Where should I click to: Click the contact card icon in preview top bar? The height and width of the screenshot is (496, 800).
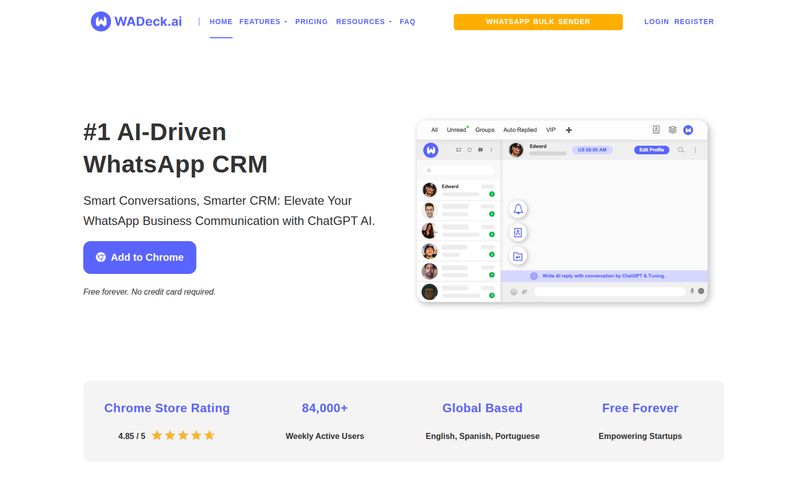pos(656,130)
